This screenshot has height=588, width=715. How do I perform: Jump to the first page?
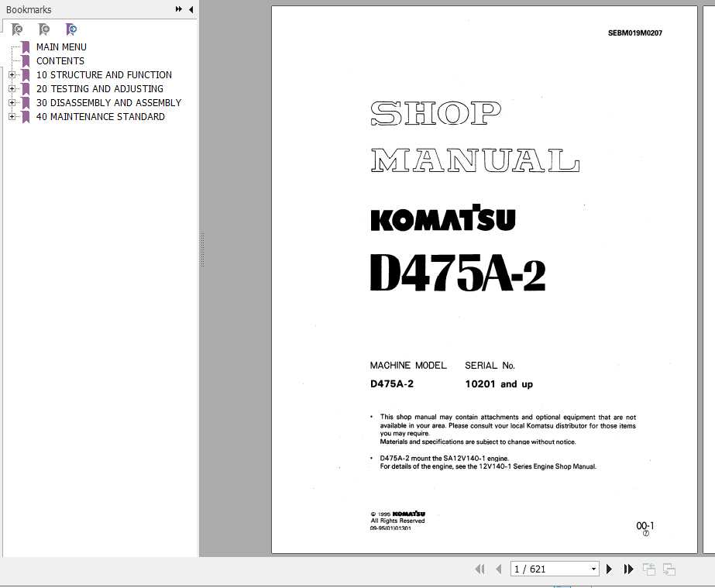tap(480, 569)
